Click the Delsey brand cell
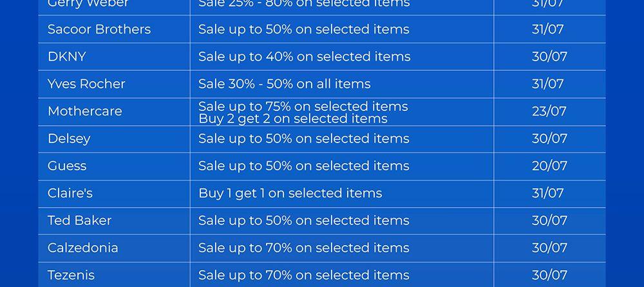Image resolution: width=644 pixels, height=287 pixels. click(69, 139)
